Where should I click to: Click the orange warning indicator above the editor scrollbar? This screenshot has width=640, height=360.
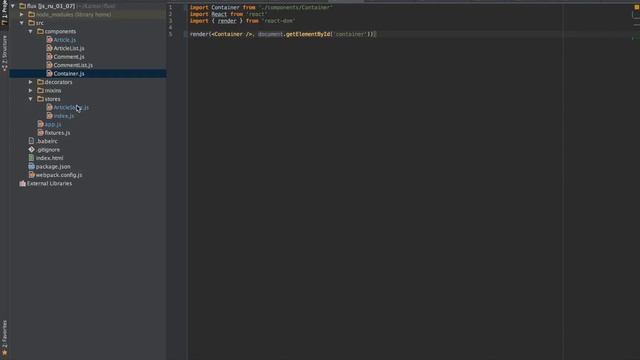[636, 7]
